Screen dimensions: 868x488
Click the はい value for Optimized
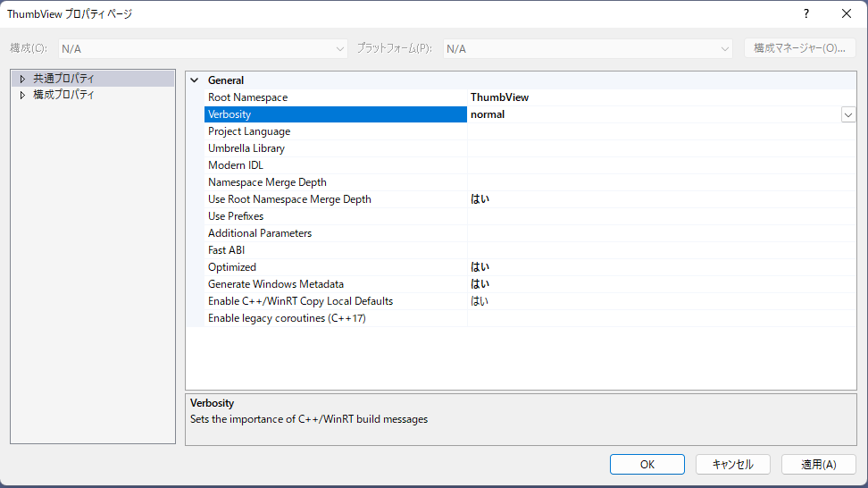(x=480, y=267)
